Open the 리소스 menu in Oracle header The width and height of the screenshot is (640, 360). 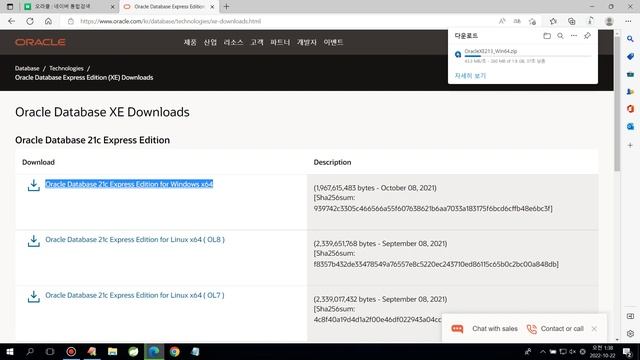(x=233, y=42)
